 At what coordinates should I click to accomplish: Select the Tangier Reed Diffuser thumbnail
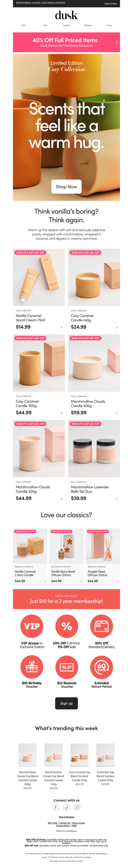pyautogui.click(x=103, y=546)
